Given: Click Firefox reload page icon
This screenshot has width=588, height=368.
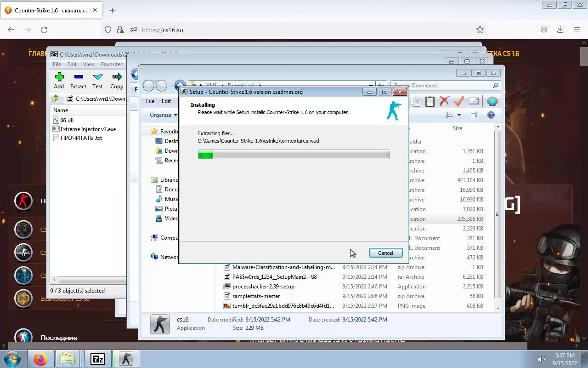Looking at the screenshot, I should 44,30.
